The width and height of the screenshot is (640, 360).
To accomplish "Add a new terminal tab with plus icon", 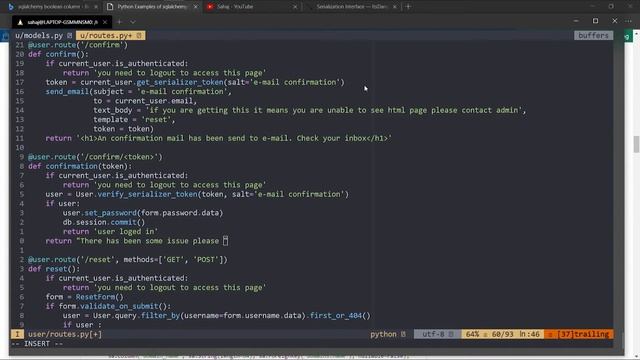I will (x=120, y=22).
